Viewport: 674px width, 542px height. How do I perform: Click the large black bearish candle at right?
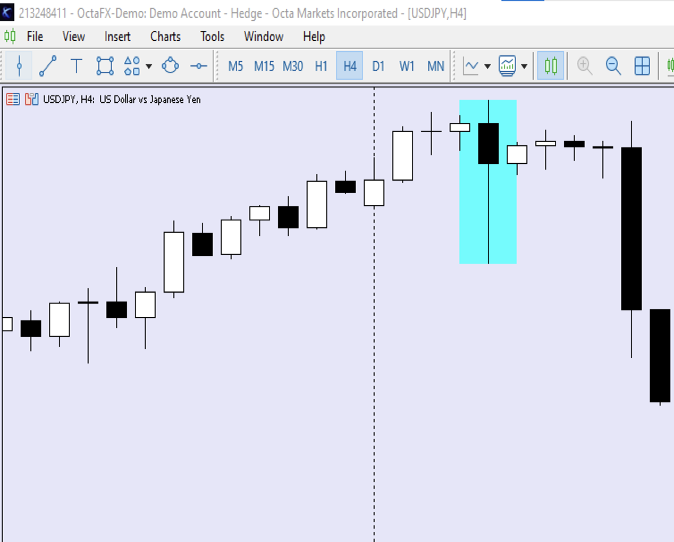[x=631, y=228]
